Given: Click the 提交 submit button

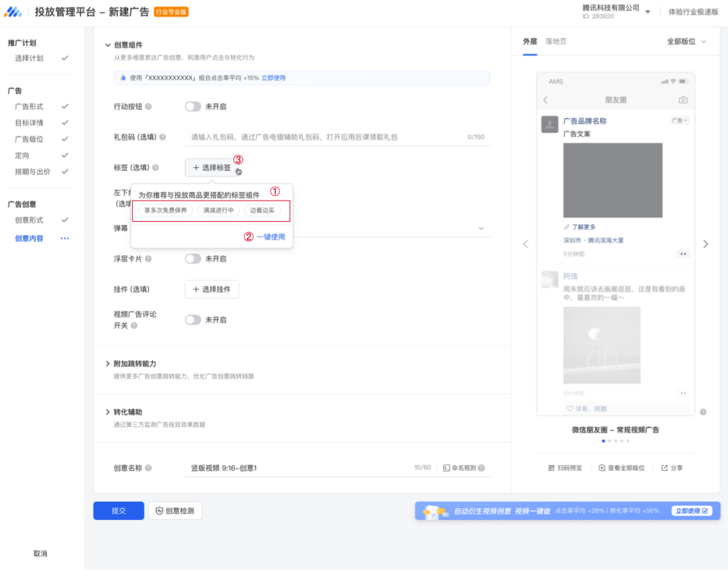Looking at the screenshot, I should point(119,511).
